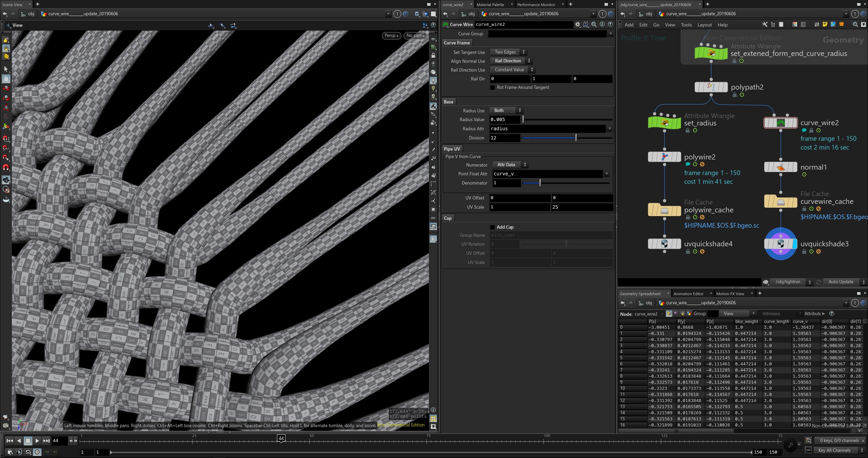The width and height of the screenshot is (868, 458).
Task: Enable the Add Cap checkbox
Action: click(493, 227)
